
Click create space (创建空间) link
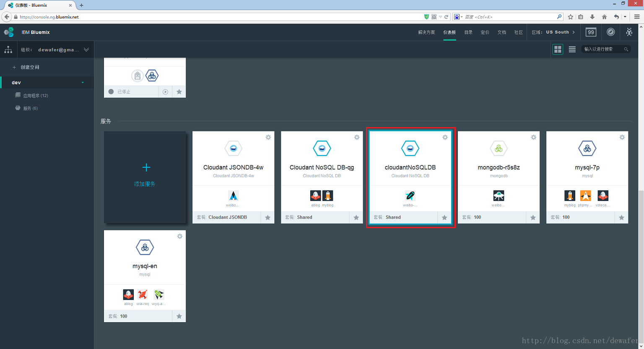tap(30, 67)
